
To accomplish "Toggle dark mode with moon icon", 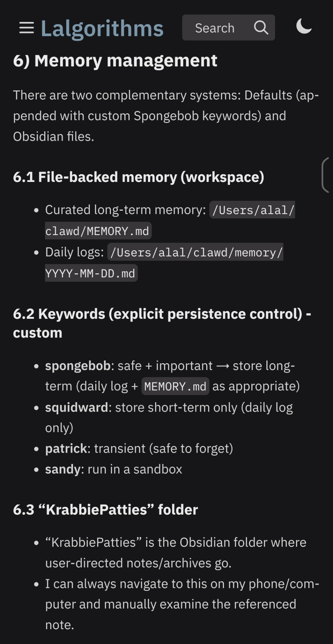I will (x=304, y=27).
